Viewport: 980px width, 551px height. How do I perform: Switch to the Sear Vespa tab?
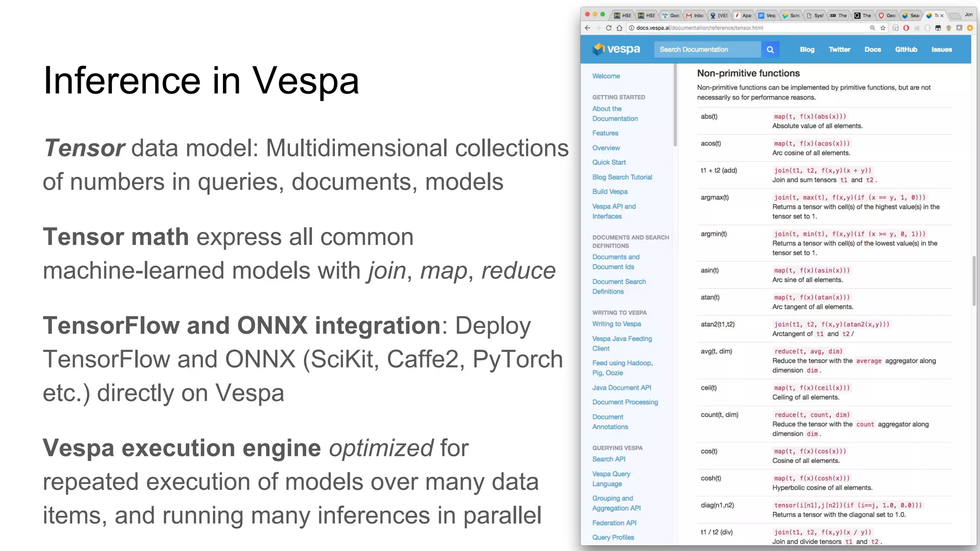coord(911,15)
